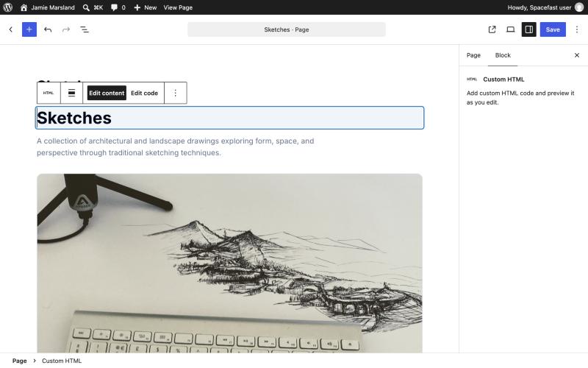The image size is (588, 368).
Task: Close the settings sidebar
Action: click(x=577, y=55)
